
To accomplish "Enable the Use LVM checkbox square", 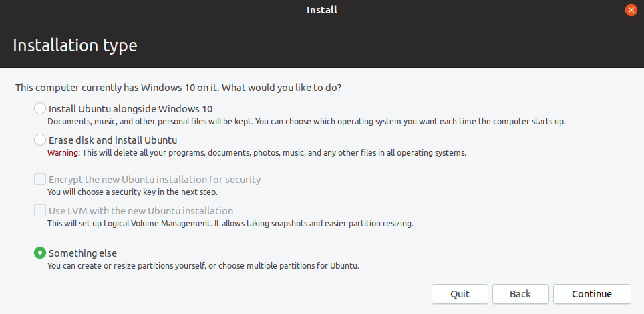I will [x=40, y=210].
